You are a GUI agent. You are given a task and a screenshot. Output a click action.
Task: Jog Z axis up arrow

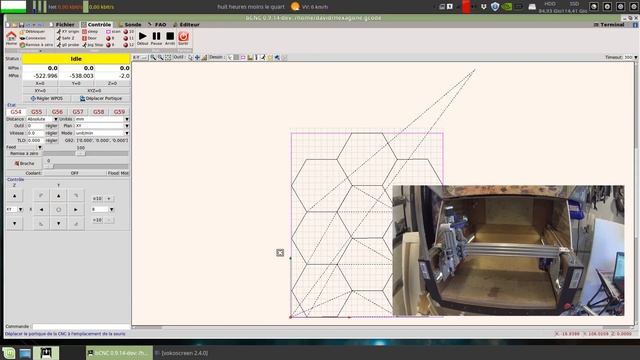point(15,196)
